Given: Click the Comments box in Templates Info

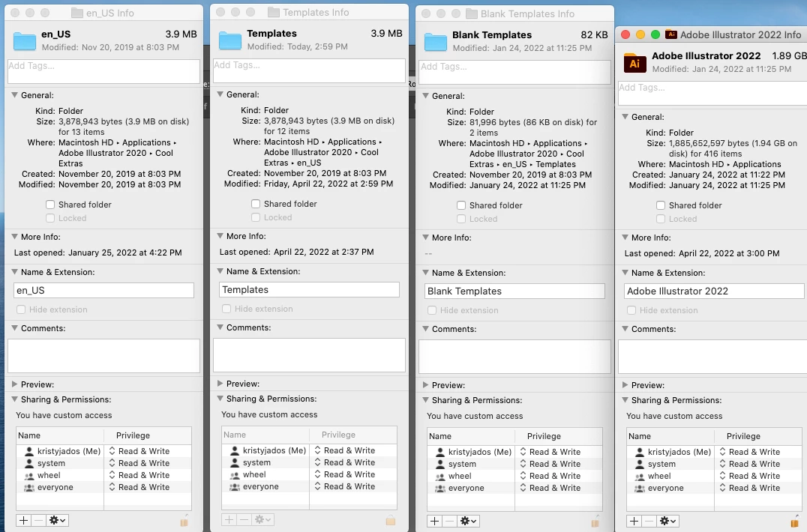Looking at the screenshot, I should click(x=309, y=355).
